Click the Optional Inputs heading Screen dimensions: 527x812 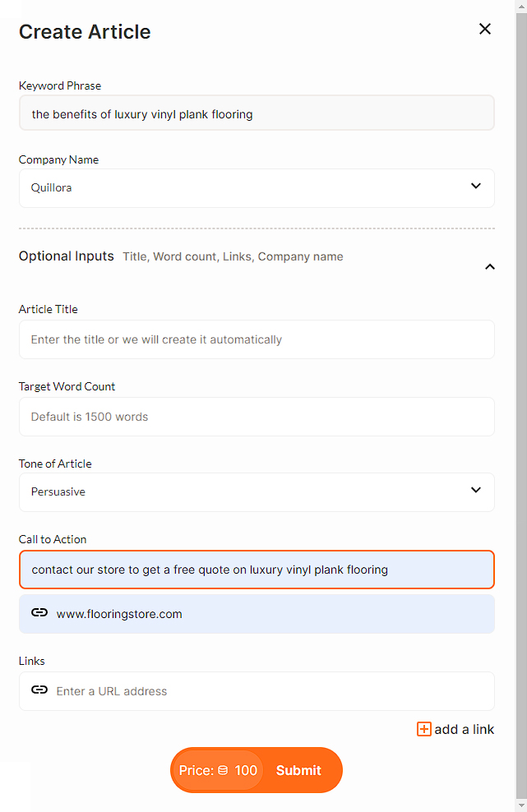point(67,256)
